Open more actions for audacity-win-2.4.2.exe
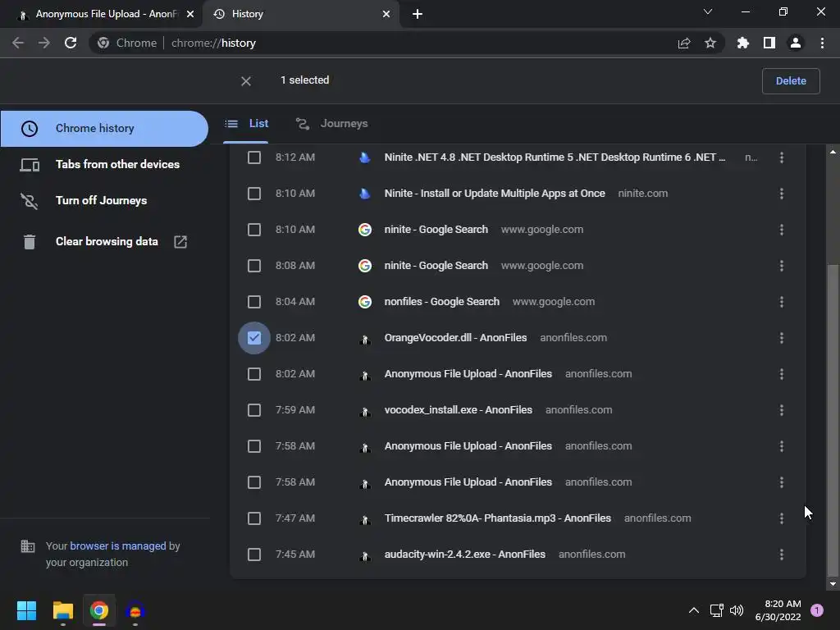This screenshot has height=630, width=840. click(782, 555)
